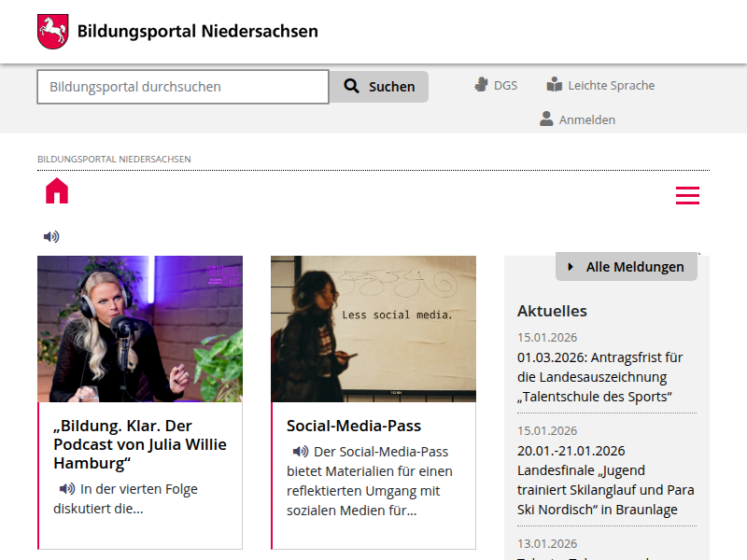Click the Anmelden login link
The height and width of the screenshot is (560, 747).
pyautogui.click(x=586, y=119)
